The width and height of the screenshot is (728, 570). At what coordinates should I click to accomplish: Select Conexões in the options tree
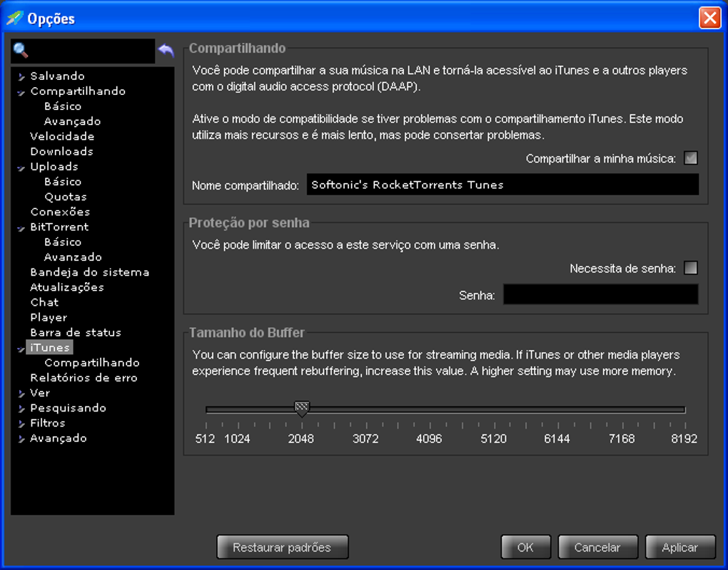61,212
